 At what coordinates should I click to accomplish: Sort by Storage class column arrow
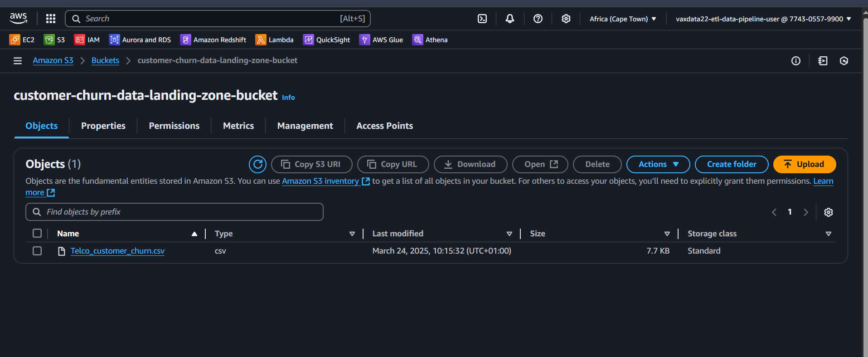coord(829,234)
